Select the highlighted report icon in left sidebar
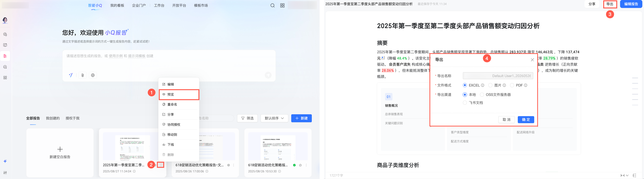 5,56
